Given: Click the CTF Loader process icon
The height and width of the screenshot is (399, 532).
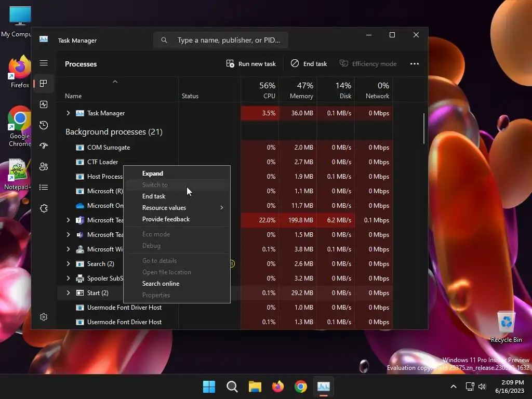Looking at the screenshot, I should 79,162.
